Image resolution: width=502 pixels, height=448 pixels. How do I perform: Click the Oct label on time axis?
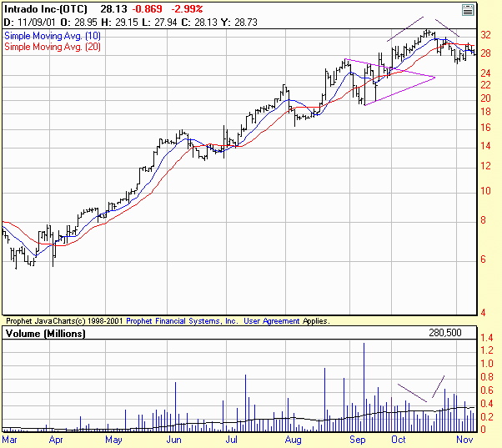(399, 440)
